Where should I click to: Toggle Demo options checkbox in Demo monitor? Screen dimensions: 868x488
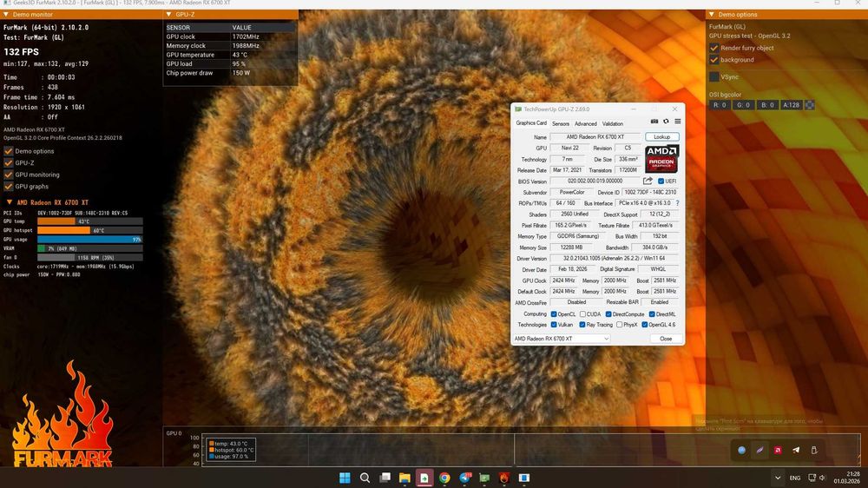pos(9,151)
